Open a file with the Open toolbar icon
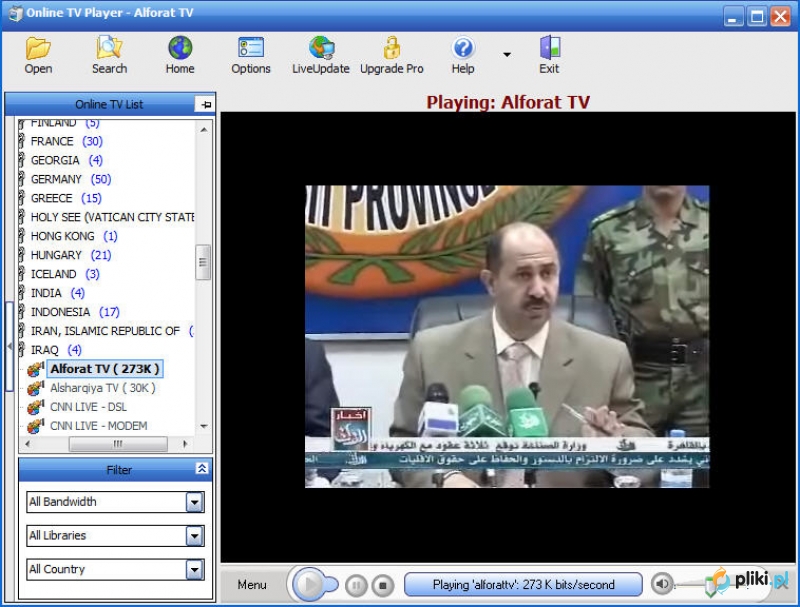800x607 pixels. coord(38,55)
